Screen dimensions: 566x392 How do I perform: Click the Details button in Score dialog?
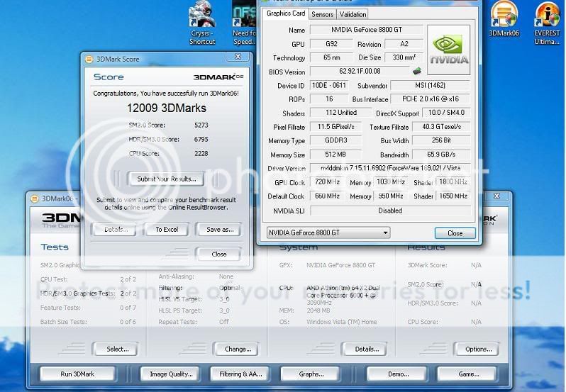coord(116,230)
